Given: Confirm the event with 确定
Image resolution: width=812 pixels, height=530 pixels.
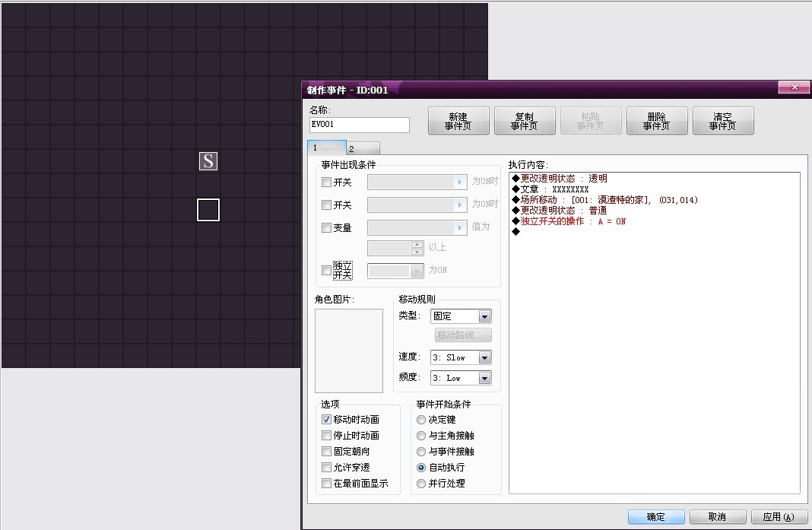Looking at the screenshot, I should point(656,517).
